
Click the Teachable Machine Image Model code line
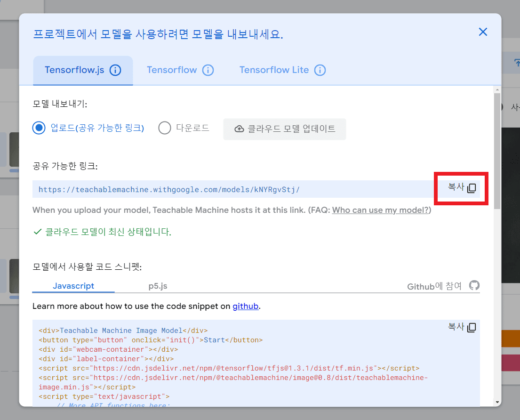click(x=123, y=331)
